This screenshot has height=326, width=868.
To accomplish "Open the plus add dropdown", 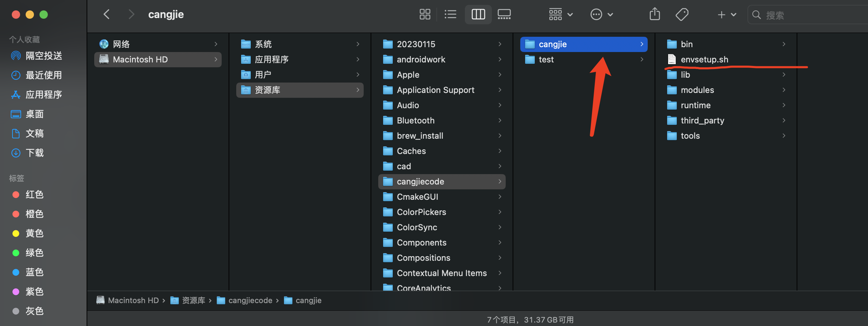I will (727, 15).
